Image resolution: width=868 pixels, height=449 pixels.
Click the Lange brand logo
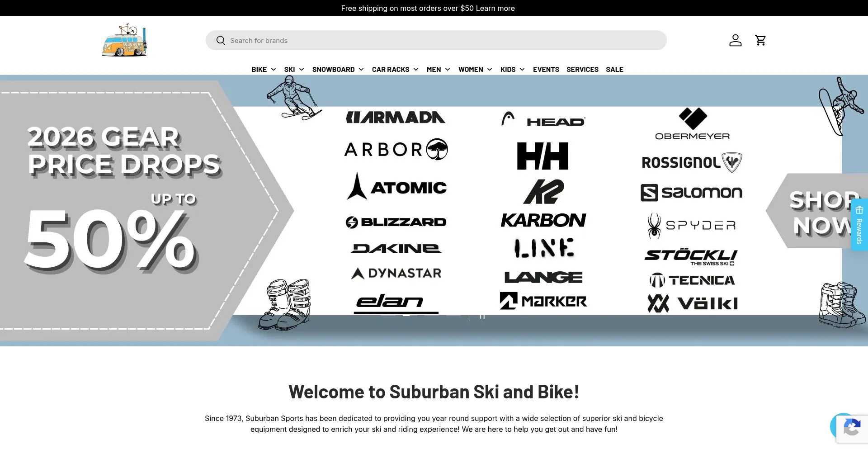543,277
